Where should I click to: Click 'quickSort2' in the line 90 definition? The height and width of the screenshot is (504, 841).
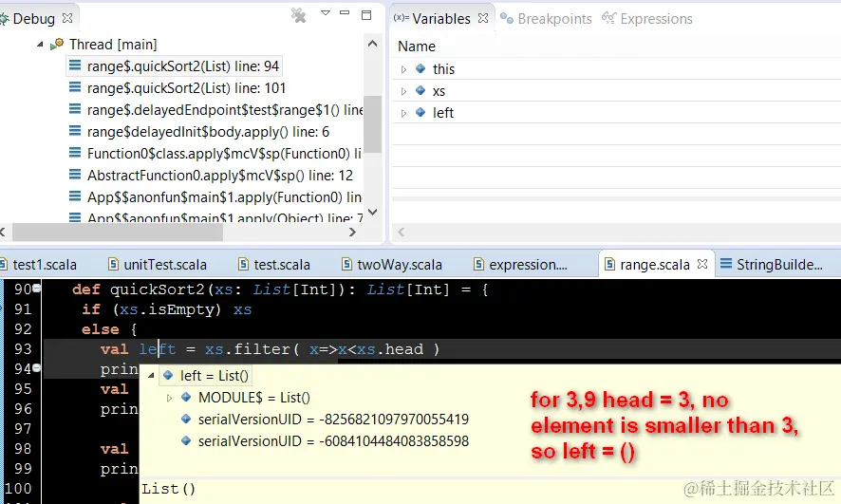(x=158, y=289)
